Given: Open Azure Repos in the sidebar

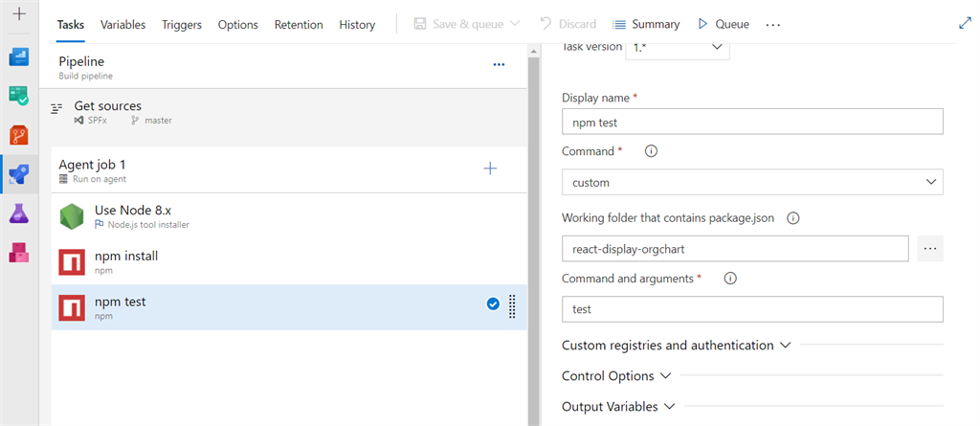Looking at the screenshot, I should tap(19, 134).
